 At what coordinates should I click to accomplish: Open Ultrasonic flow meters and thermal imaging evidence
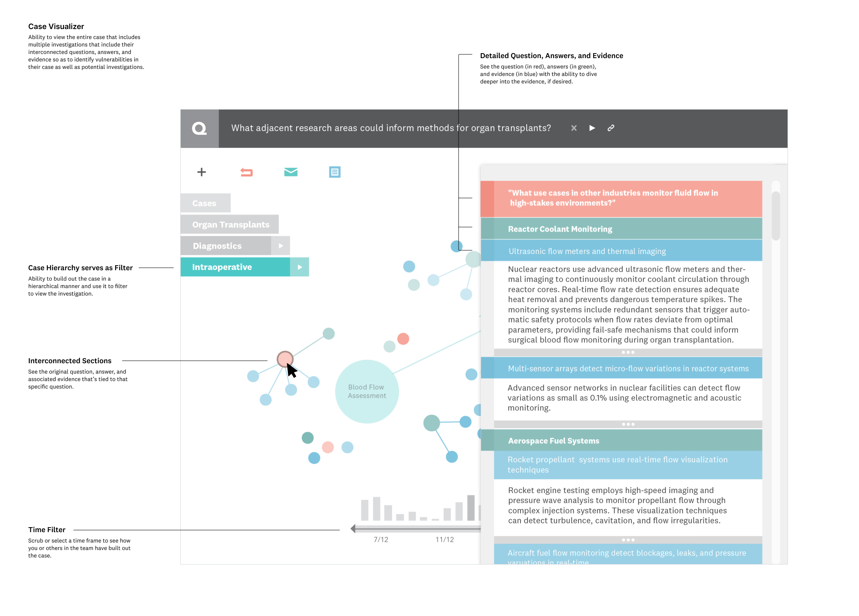(x=621, y=251)
